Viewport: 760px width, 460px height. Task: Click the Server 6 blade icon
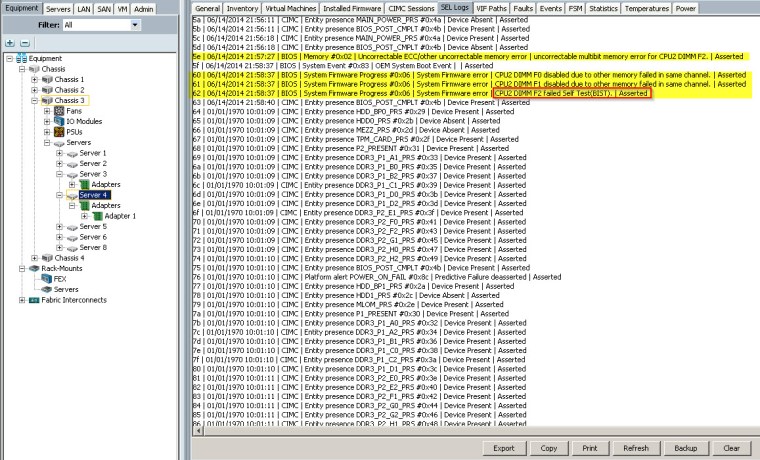(72, 238)
